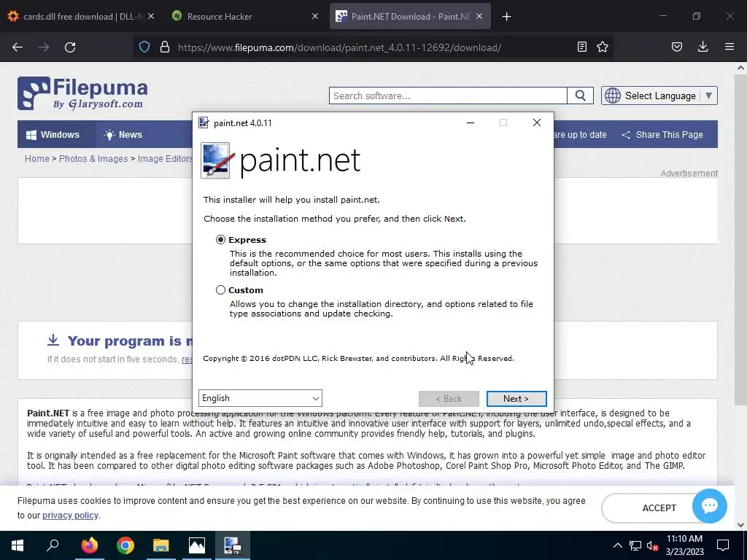The width and height of the screenshot is (747, 560).
Task: Open the Select Language dropdown
Action: [659, 96]
